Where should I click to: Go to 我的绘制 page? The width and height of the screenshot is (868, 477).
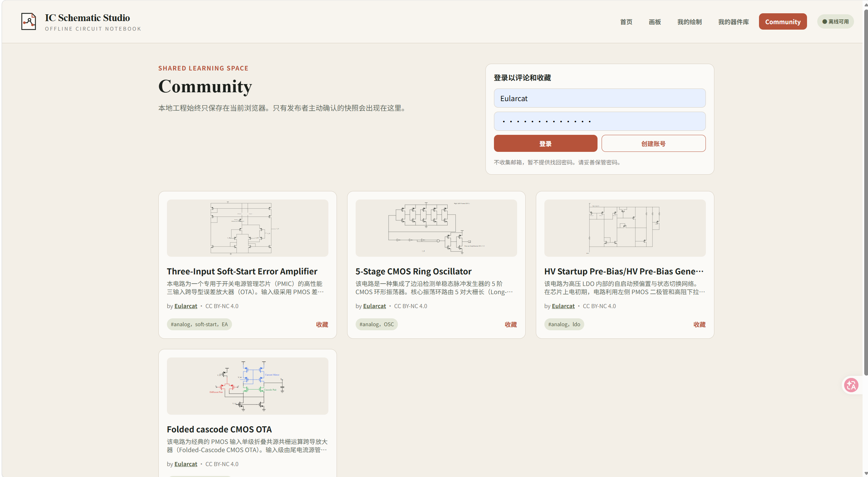tap(689, 22)
